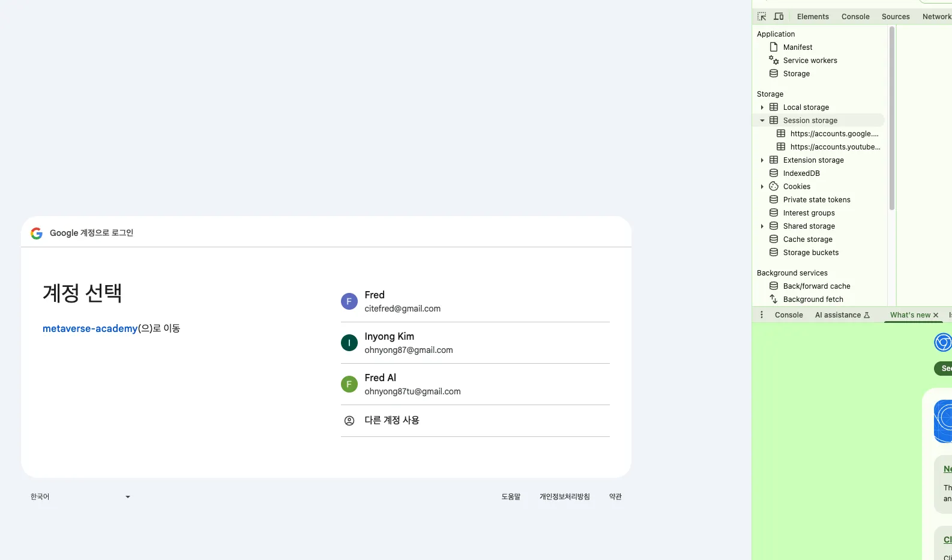This screenshot has height=560, width=952.
Task: Click the Local storage table icon
Action: point(774,107)
